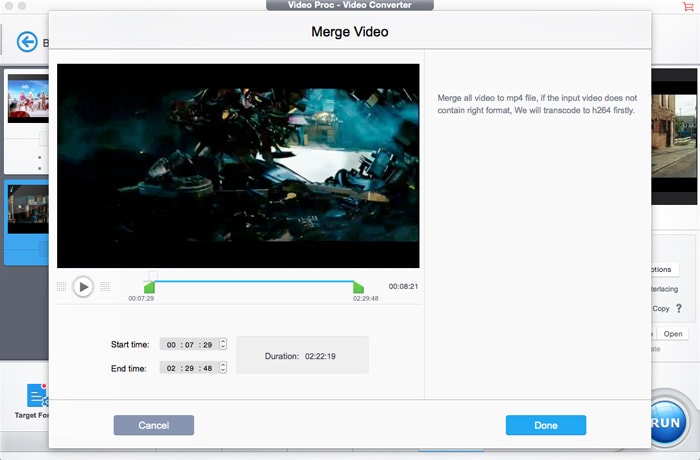Go back with the blue arrow icon

tap(27, 42)
